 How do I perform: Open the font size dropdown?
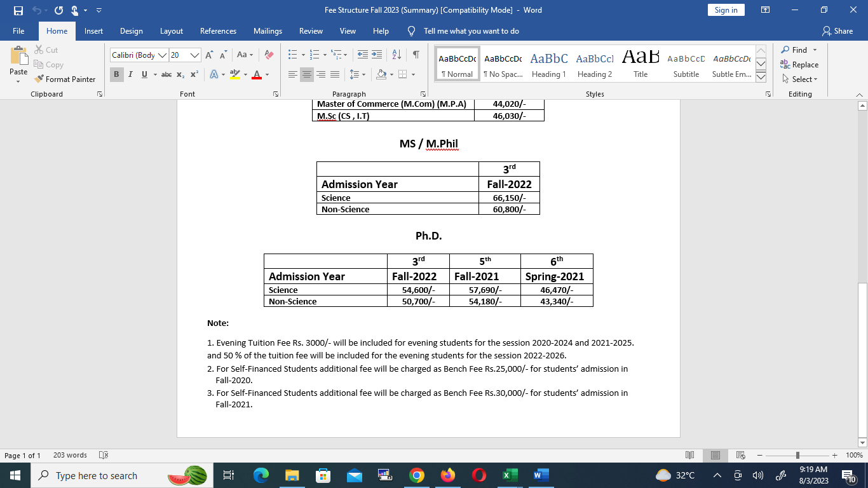tap(194, 55)
